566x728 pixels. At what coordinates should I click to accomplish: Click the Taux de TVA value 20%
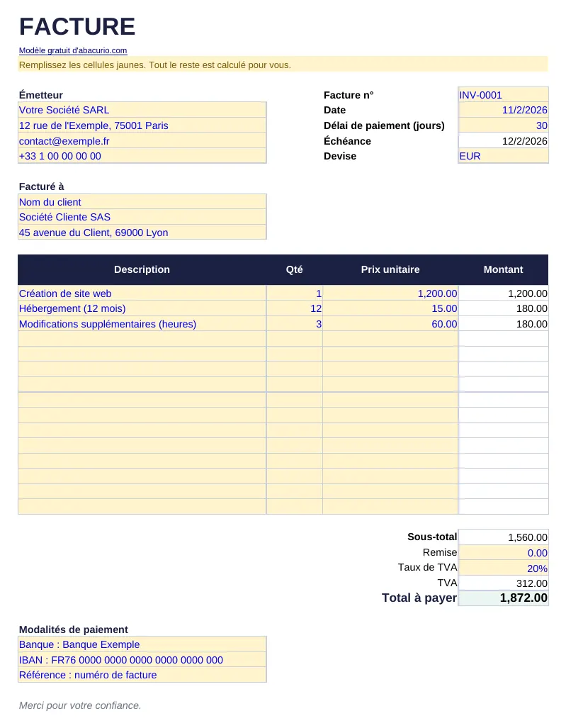pyautogui.click(x=504, y=568)
